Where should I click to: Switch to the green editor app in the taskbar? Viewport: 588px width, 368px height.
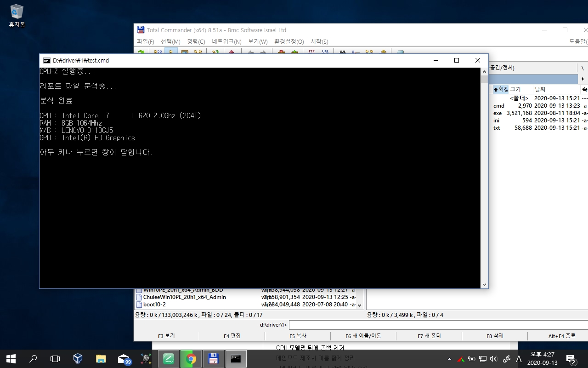click(x=168, y=359)
